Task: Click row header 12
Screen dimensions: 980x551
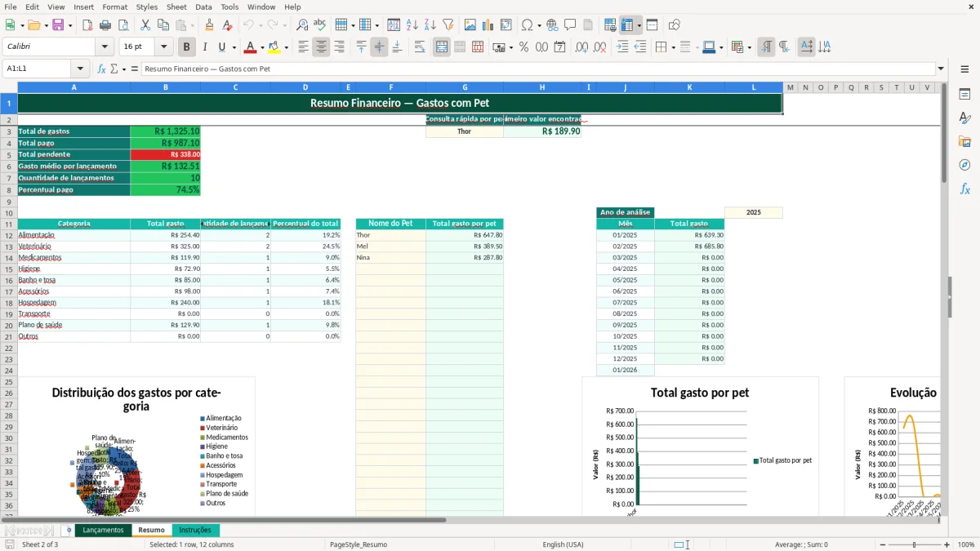Action: (9, 235)
